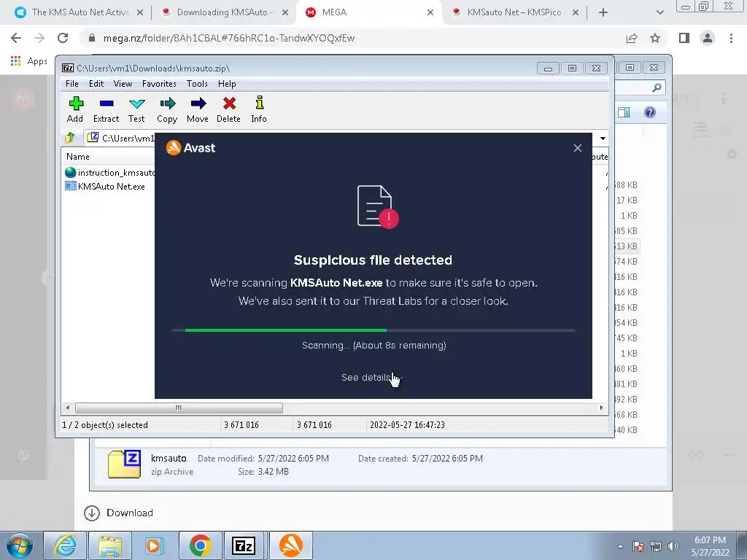The width and height of the screenshot is (747, 560).
Task: Select KMSAuto Net.exe in the archive list
Action: click(x=105, y=187)
